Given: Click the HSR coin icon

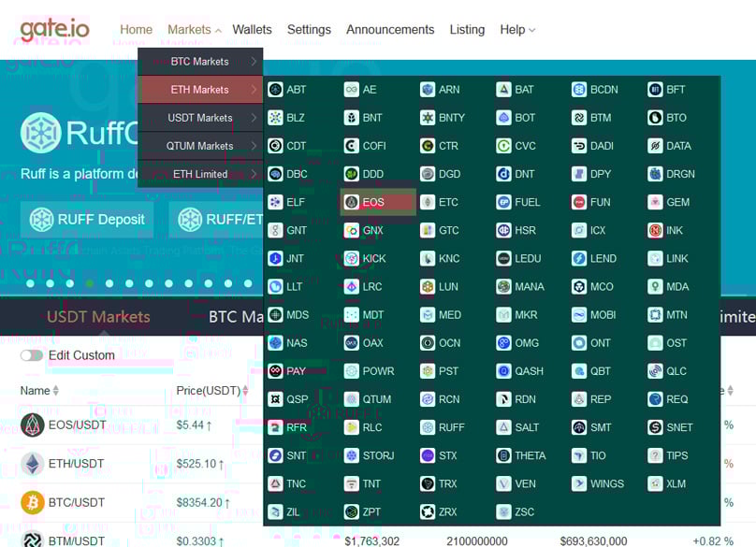Looking at the screenshot, I should [x=503, y=230].
